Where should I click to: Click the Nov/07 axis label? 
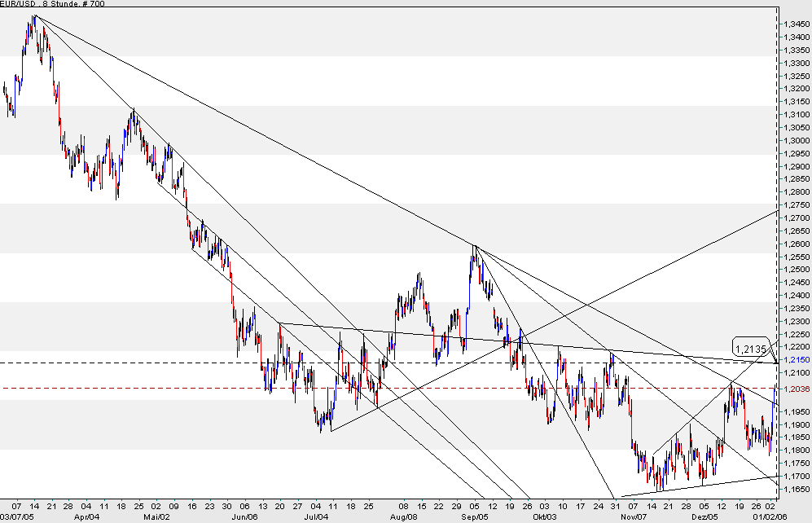(634, 516)
